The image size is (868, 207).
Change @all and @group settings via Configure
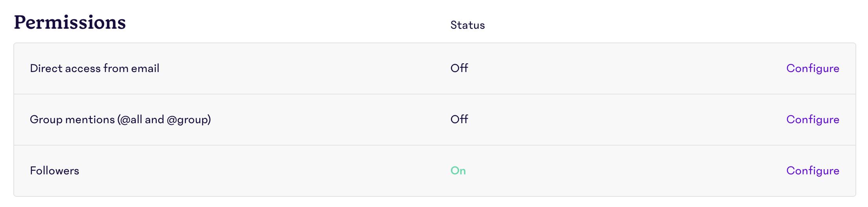pos(813,120)
